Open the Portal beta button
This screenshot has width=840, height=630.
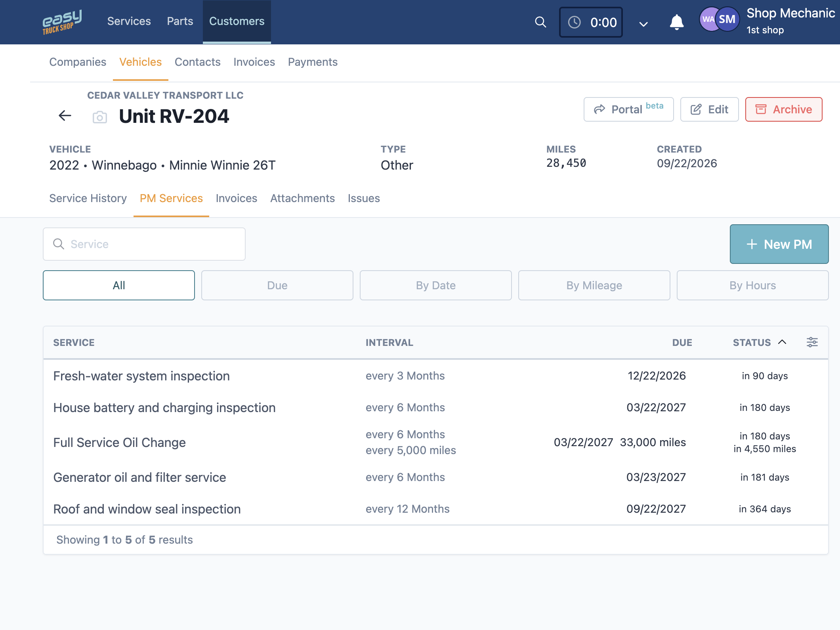629,109
